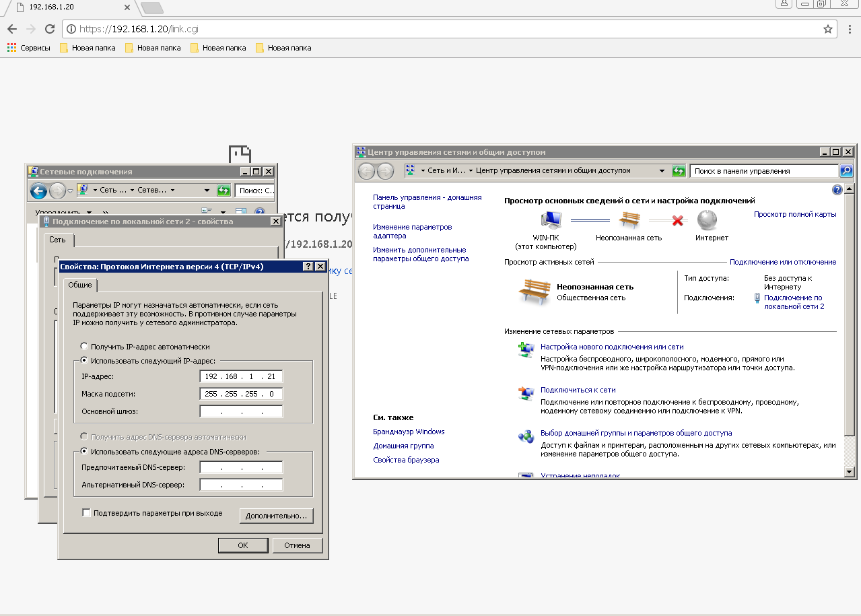Open the Общие tab in the IPv4 properties
861x616 pixels.
pos(80,285)
